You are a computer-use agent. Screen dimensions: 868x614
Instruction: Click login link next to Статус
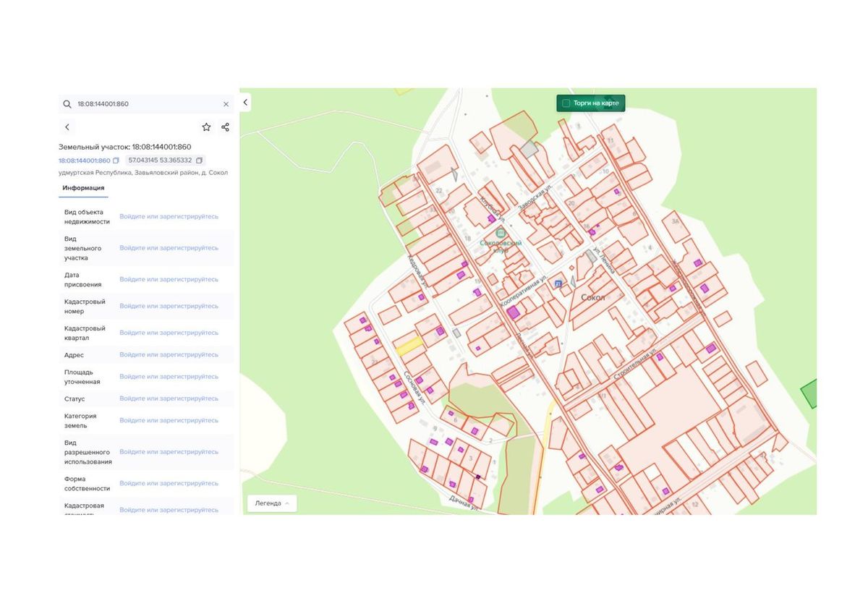[169, 398]
